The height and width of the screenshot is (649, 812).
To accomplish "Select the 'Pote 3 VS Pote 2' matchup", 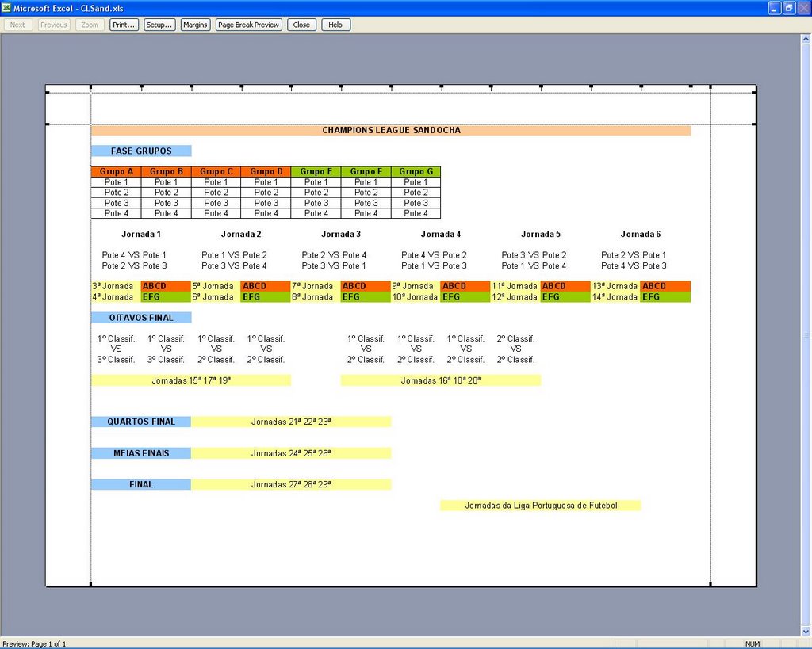I will (534, 255).
